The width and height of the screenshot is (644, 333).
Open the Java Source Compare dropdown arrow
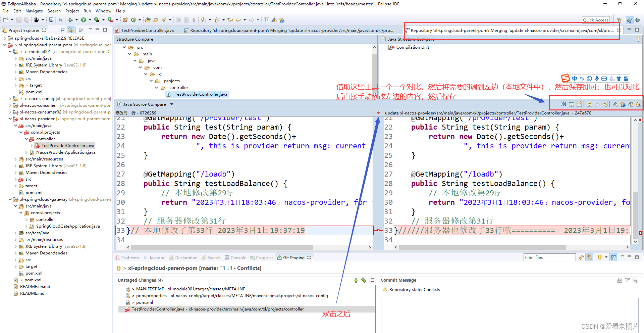coord(172,104)
